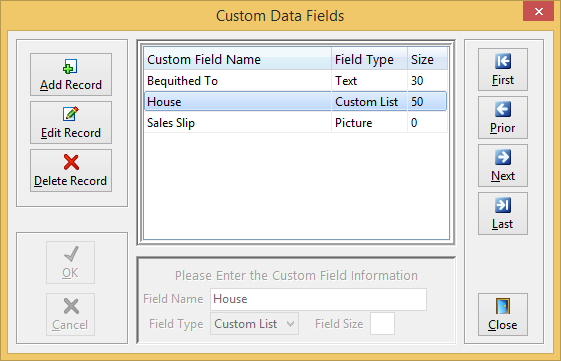561x361 pixels.
Task: Click the 'Picture' field type cell
Action: click(369, 123)
